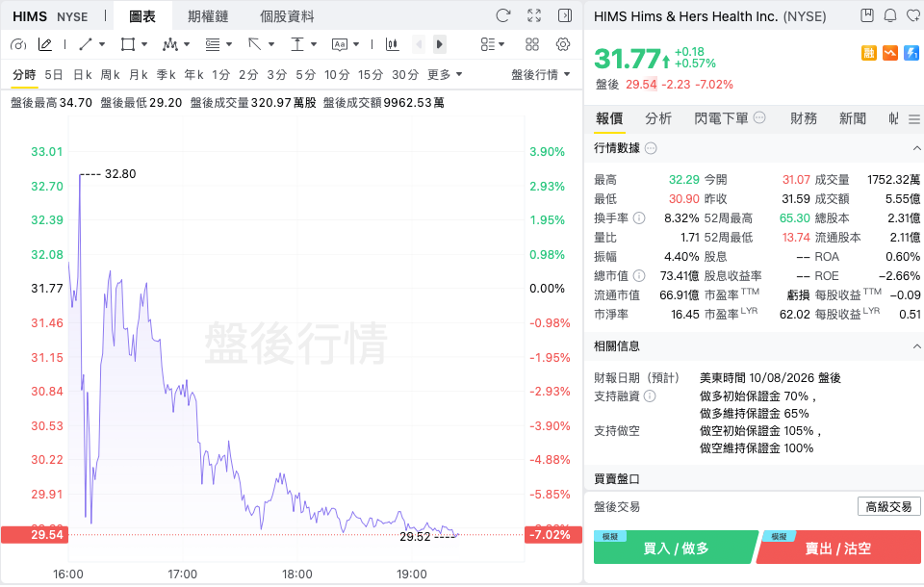Click the orange 融 margin badge
The image size is (924, 587).
(x=868, y=53)
